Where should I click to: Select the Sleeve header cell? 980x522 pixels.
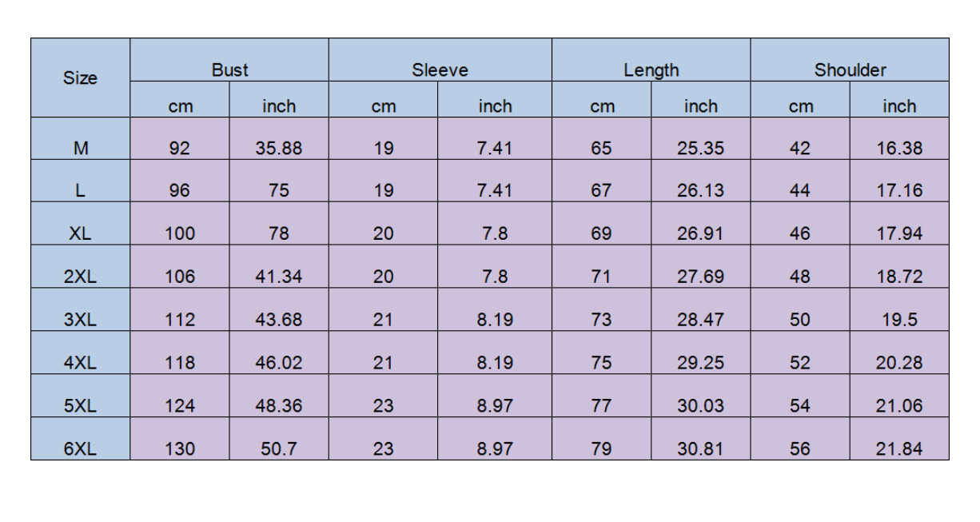(440, 70)
